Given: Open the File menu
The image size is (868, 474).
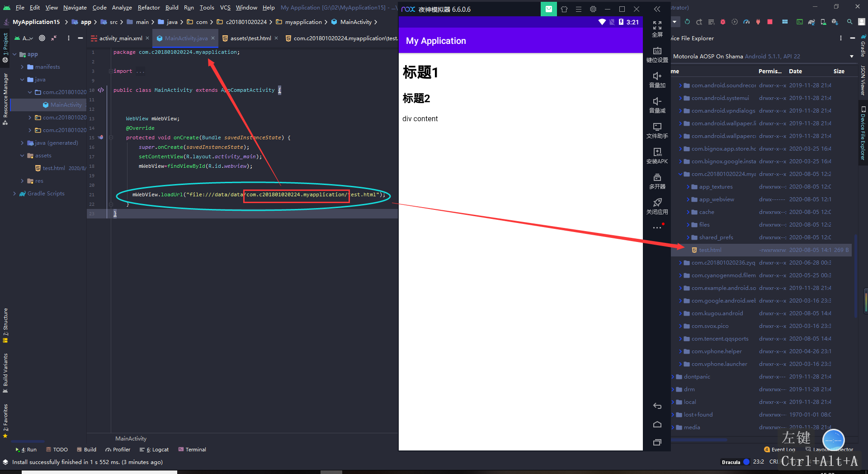Looking at the screenshot, I should pos(20,7).
